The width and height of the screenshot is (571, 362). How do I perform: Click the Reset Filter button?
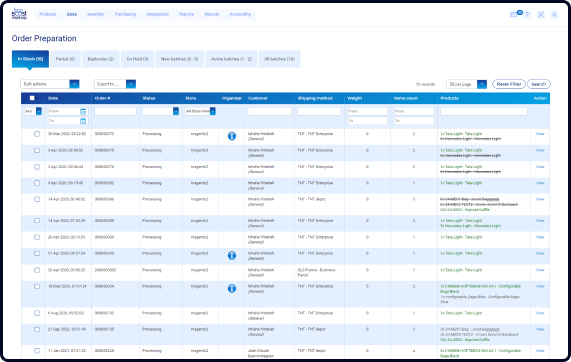click(509, 84)
